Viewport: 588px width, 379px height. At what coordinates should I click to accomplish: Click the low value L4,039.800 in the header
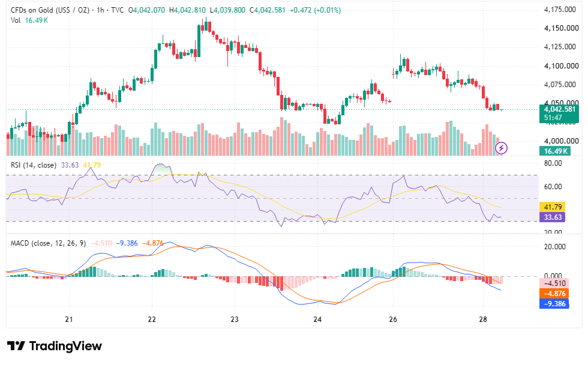click(x=227, y=10)
